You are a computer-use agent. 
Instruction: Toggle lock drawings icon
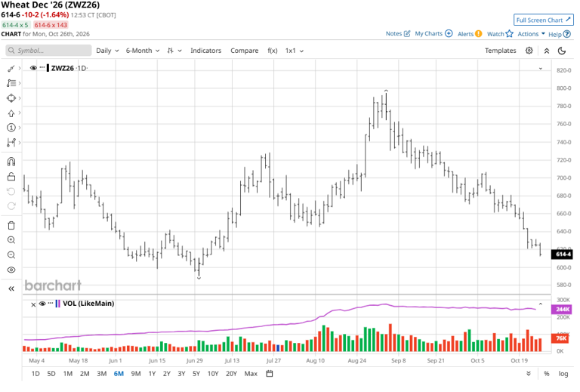11,177
